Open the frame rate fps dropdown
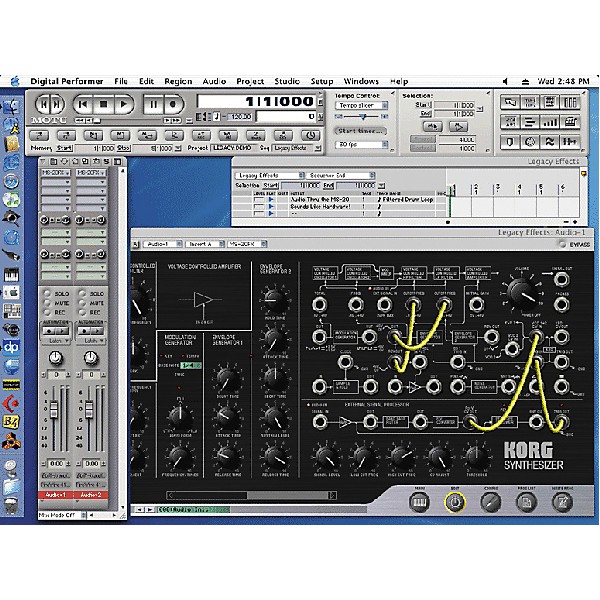This screenshot has width=600, height=600. 362,144
